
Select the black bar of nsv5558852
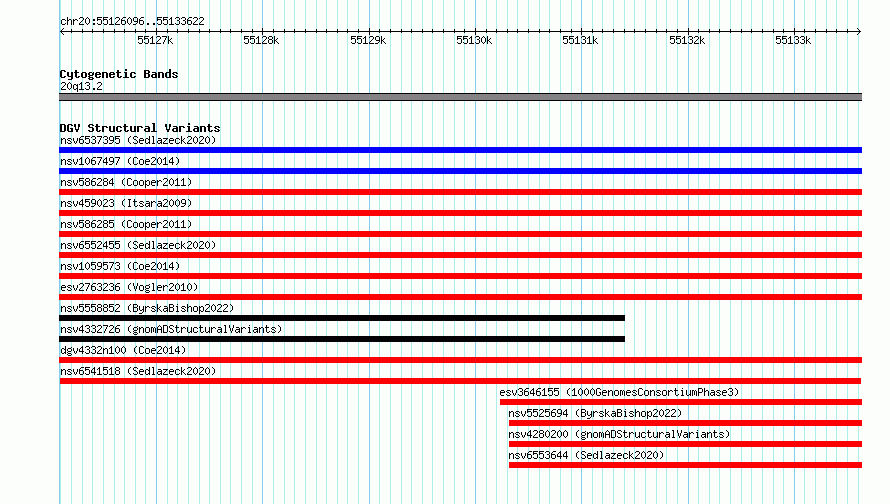pyautogui.click(x=342, y=318)
